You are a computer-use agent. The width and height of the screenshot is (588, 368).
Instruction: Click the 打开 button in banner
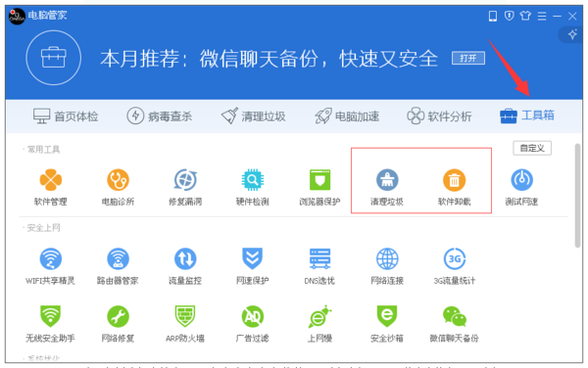tap(468, 59)
